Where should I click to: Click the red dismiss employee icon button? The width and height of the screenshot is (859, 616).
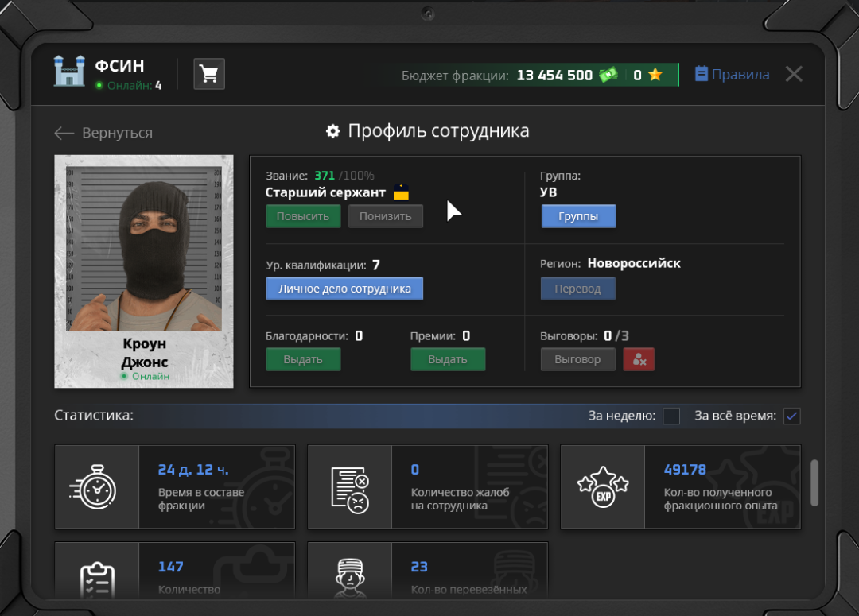click(x=639, y=360)
